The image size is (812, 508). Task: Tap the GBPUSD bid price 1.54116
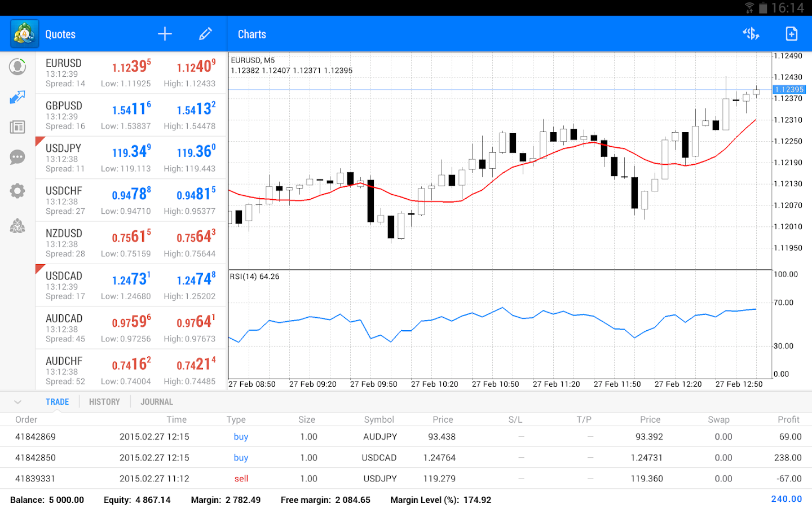pos(131,109)
